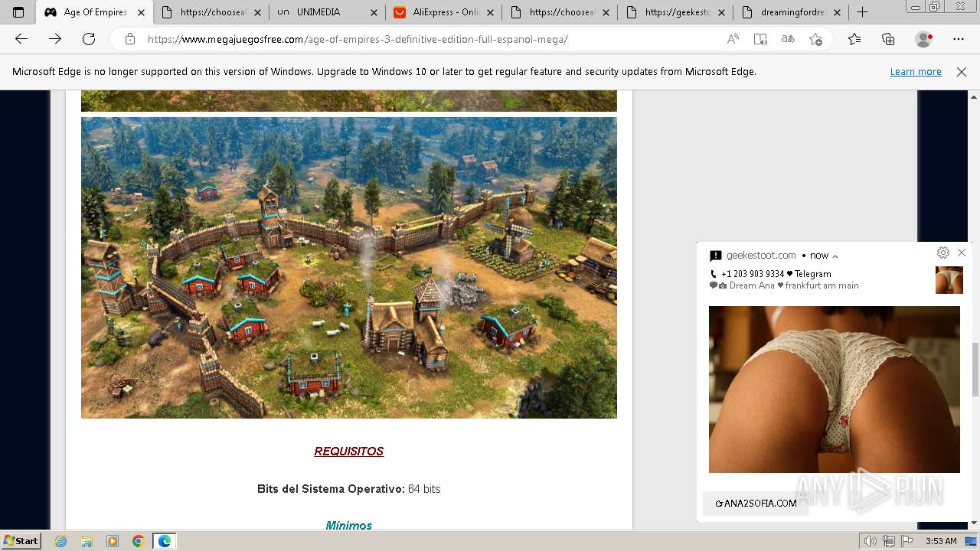The image size is (980, 551).
Task: Open the Favorites list
Action: (x=854, y=39)
